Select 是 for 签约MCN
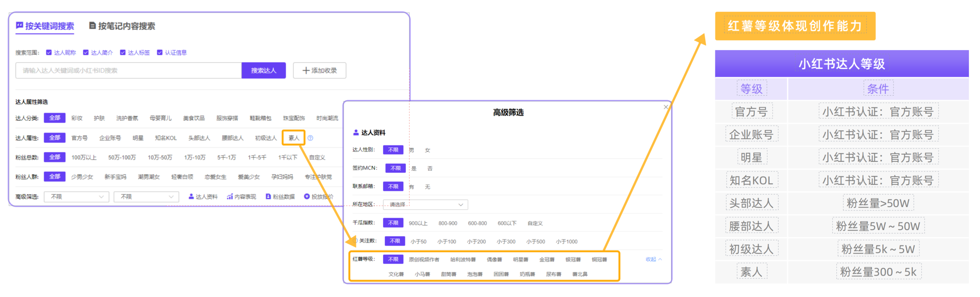Image resolution: width=980 pixels, height=297 pixels. (x=414, y=168)
